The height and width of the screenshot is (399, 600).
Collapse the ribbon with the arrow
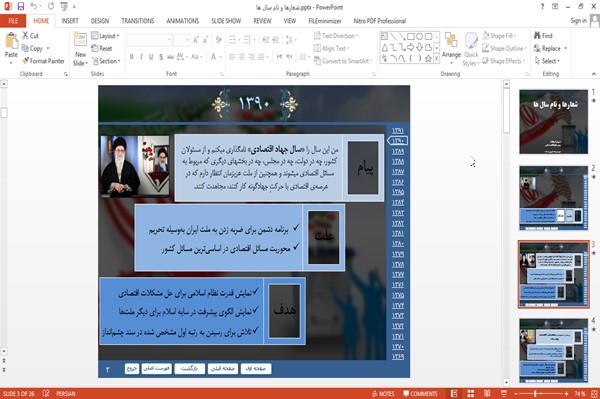coord(594,74)
